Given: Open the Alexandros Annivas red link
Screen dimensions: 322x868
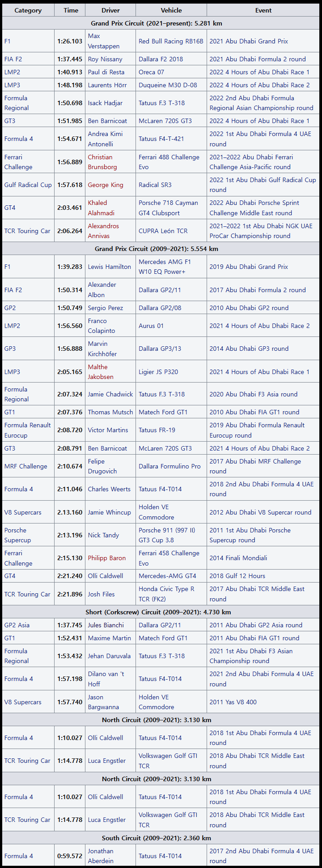Looking at the screenshot, I should click(103, 231).
